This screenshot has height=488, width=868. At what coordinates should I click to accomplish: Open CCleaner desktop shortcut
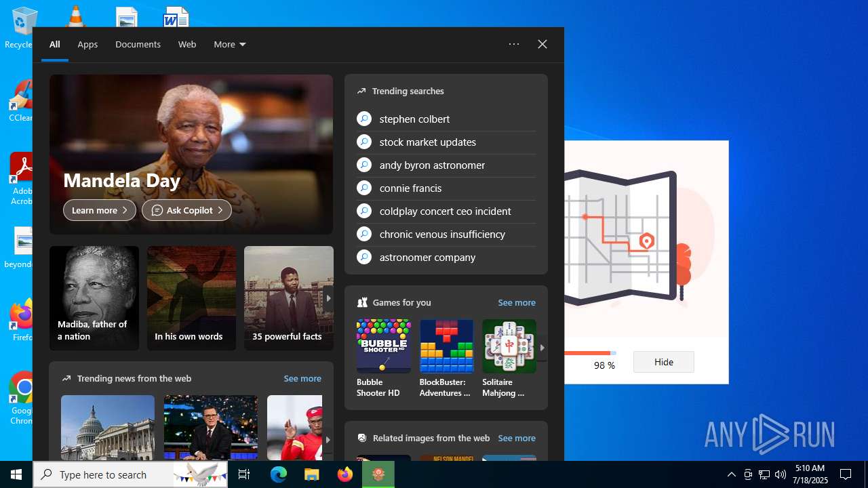point(20,102)
